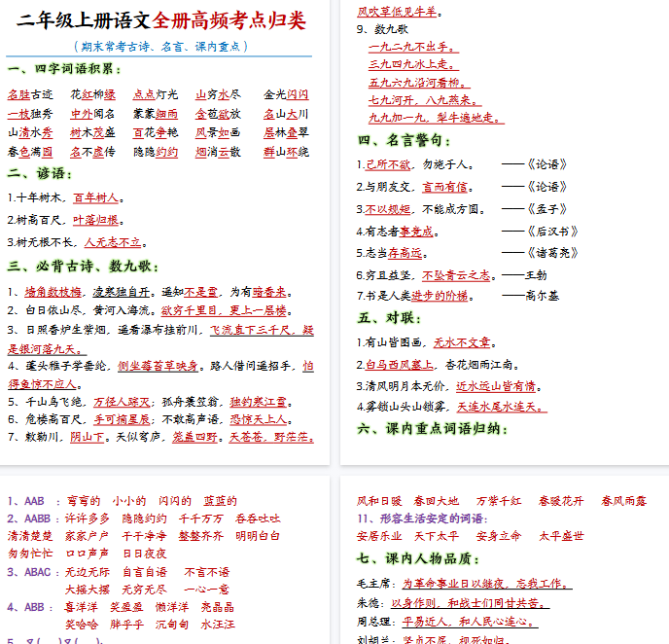
Task: Click the word '一心一意'
Action: pyautogui.click(x=207, y=590)
